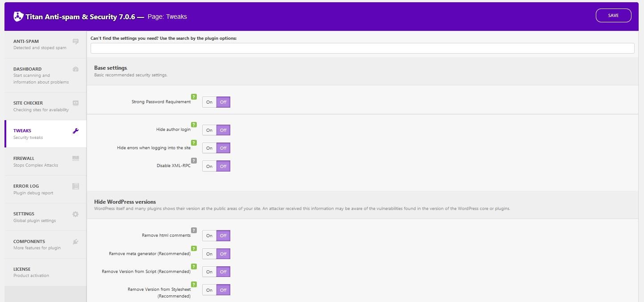Click the Error Log list icon
The width and height of the screenshot is (644, 302).
click(75, 186)
